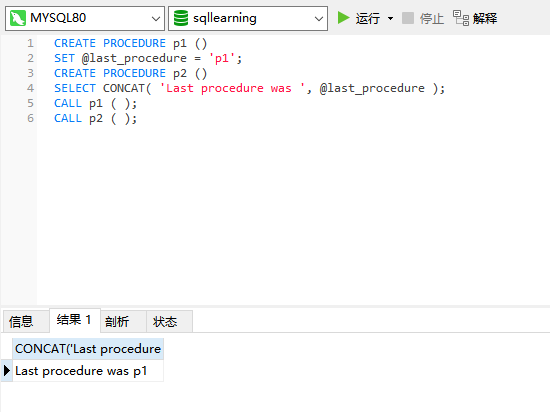Click the 解释 explain button label
The height and width of the screenshot is (412, 550).
[485, 18]
